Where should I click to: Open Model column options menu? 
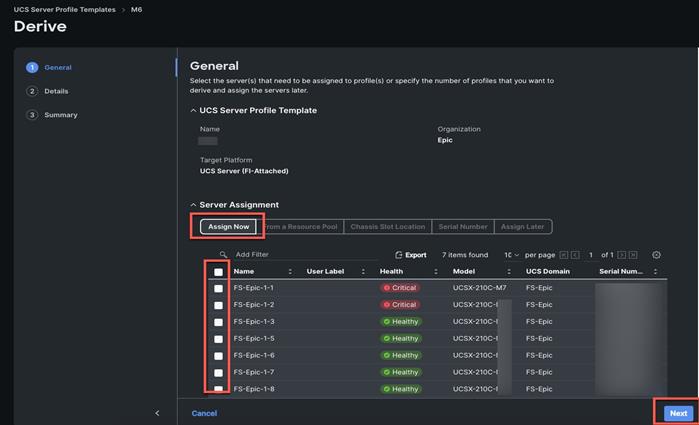coord(509,271)
